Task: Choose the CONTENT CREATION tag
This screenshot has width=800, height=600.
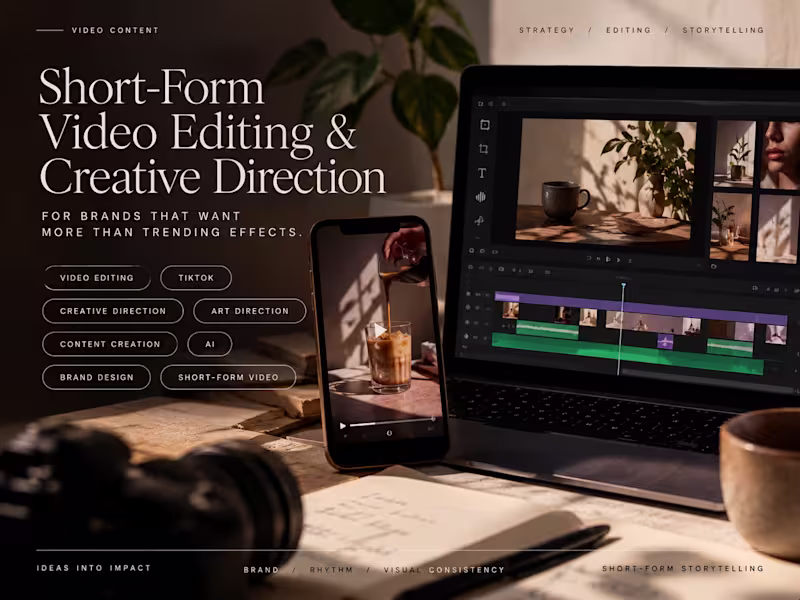Action: pos(110,344)
